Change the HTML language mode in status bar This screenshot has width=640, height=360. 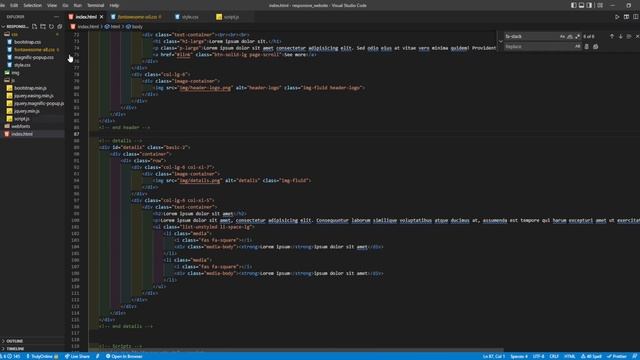point(569,356)
